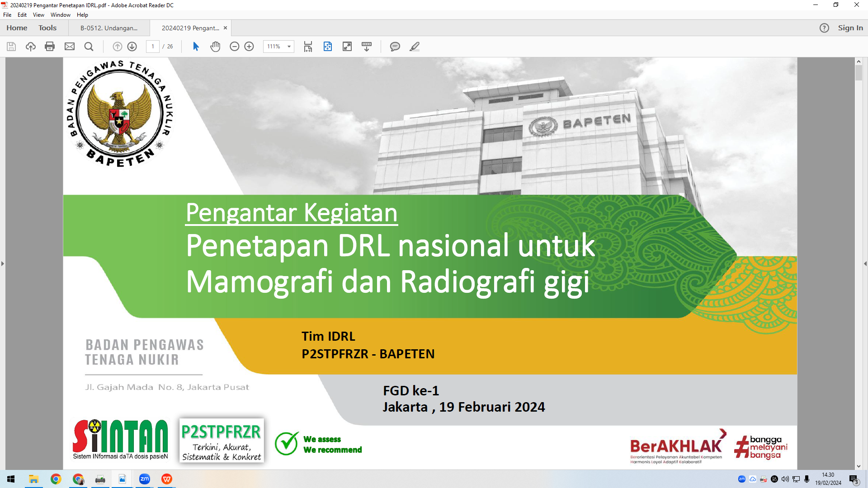
Task: Open the Window menu
Action: pos(61,15)
